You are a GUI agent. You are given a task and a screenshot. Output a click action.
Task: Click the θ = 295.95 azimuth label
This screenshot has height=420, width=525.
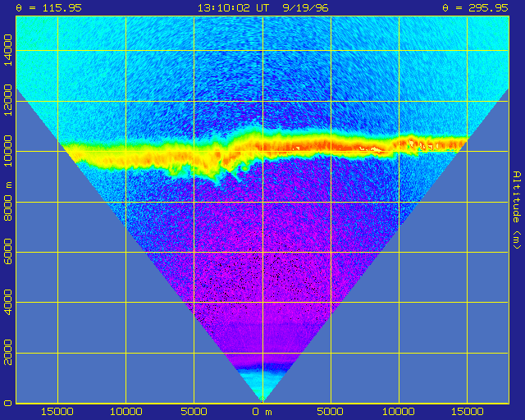click(476, 8)
